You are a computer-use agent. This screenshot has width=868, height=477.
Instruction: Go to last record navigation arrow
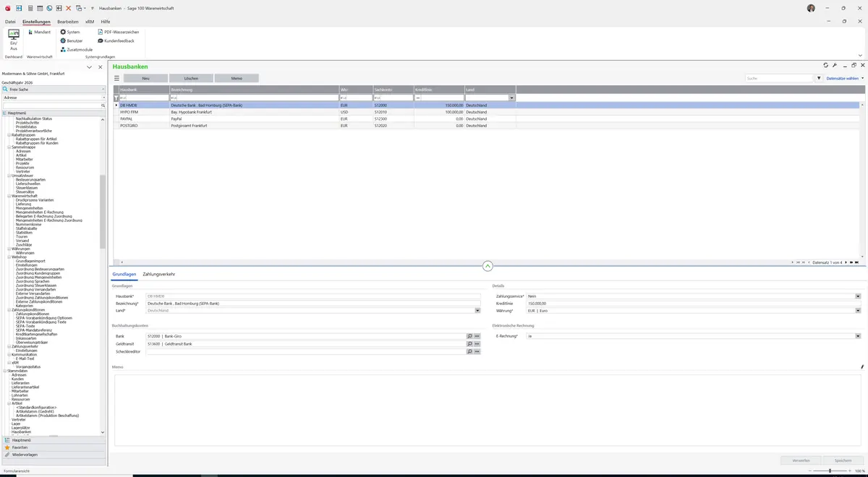tap(857, 262)
